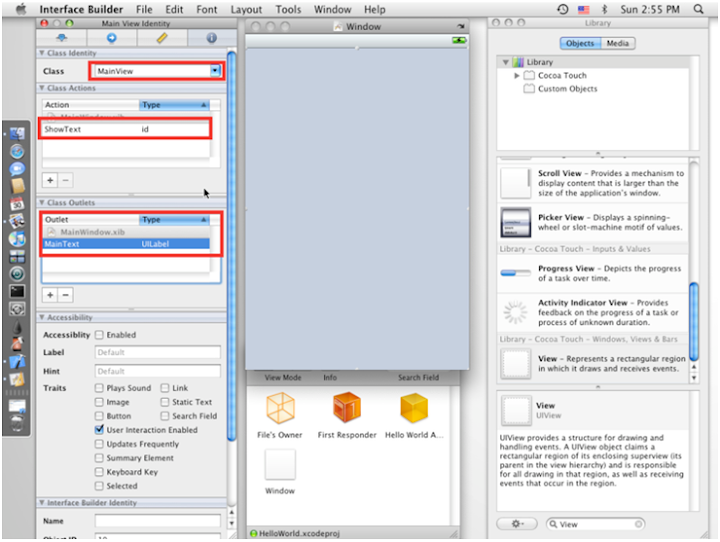Open the Identity inspector info tab

[211, 38]
